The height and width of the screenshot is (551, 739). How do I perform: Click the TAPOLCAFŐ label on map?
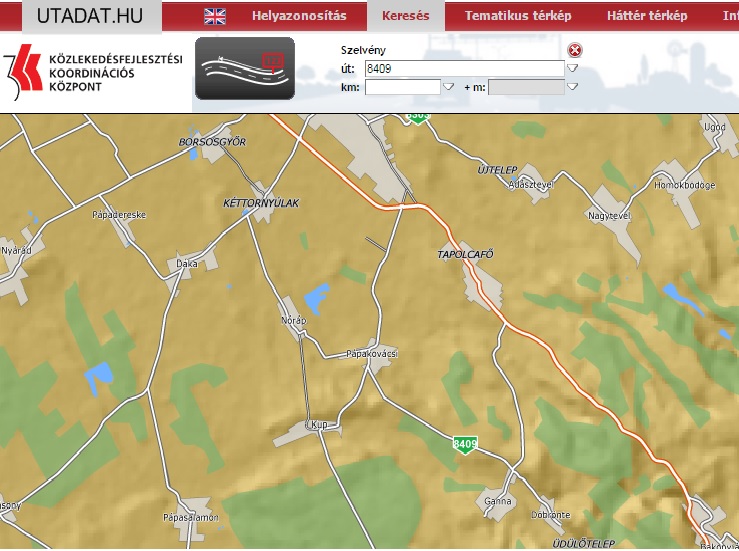coord(466,254)
